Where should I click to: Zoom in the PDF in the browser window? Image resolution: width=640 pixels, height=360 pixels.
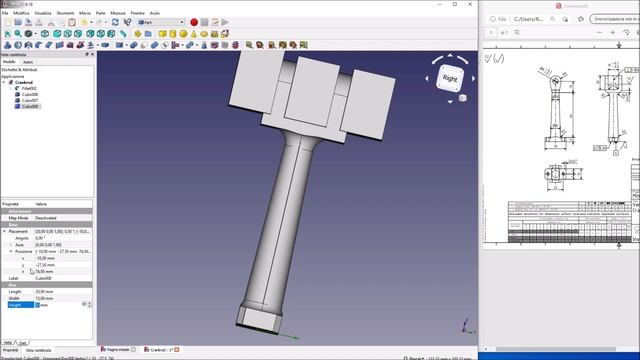[x=613, y=32]
